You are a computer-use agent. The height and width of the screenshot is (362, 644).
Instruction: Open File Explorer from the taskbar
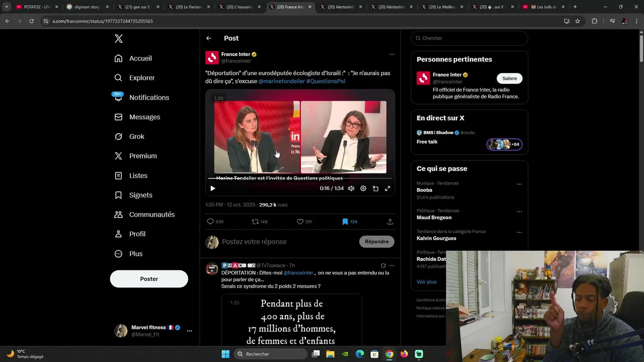330,354
